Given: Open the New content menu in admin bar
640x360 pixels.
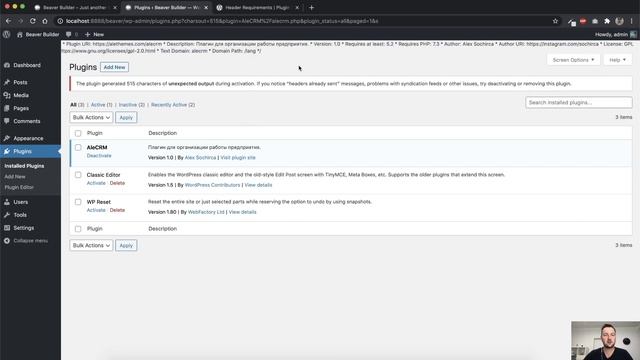Looking at the screenshot, I should tap(94, 35).
